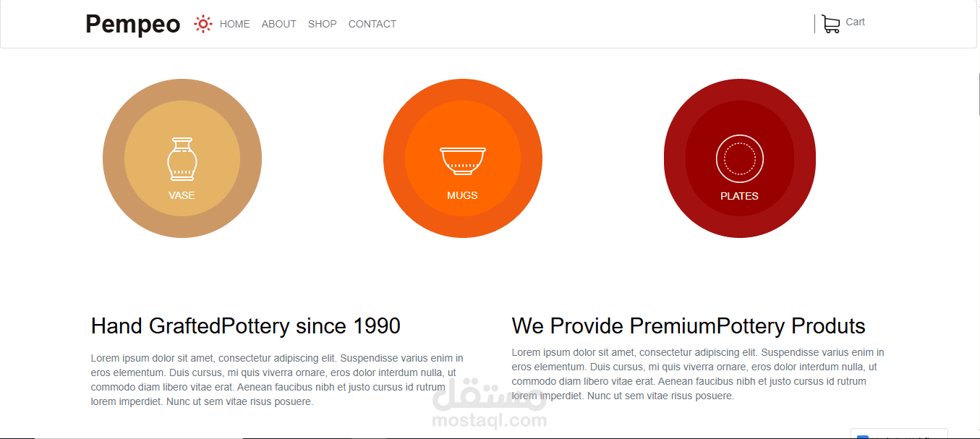
Task: Select the MUGS category label
Action: coord(462,195)
